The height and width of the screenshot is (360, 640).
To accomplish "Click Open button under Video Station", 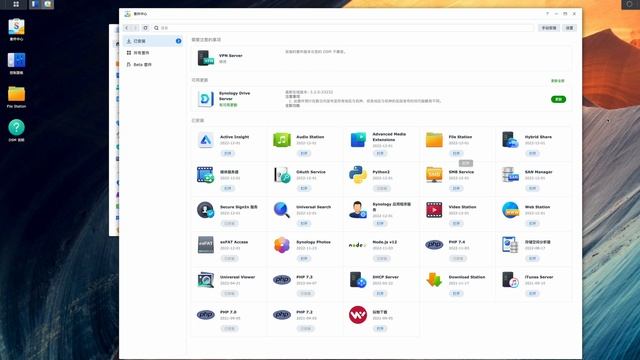I will click(456, 223).
